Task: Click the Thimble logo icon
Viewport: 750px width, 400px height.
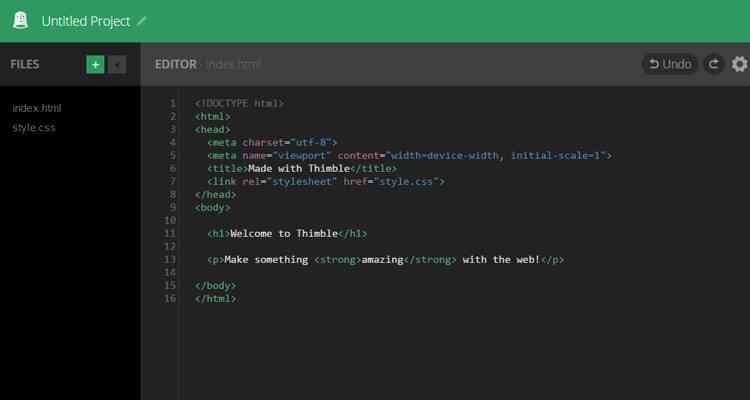Action: point(20,21)
